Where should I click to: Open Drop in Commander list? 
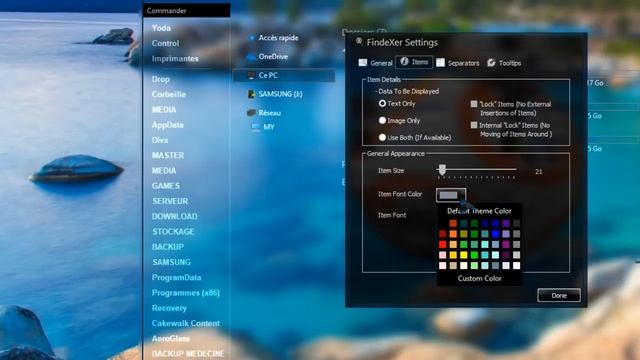point(160,79)
